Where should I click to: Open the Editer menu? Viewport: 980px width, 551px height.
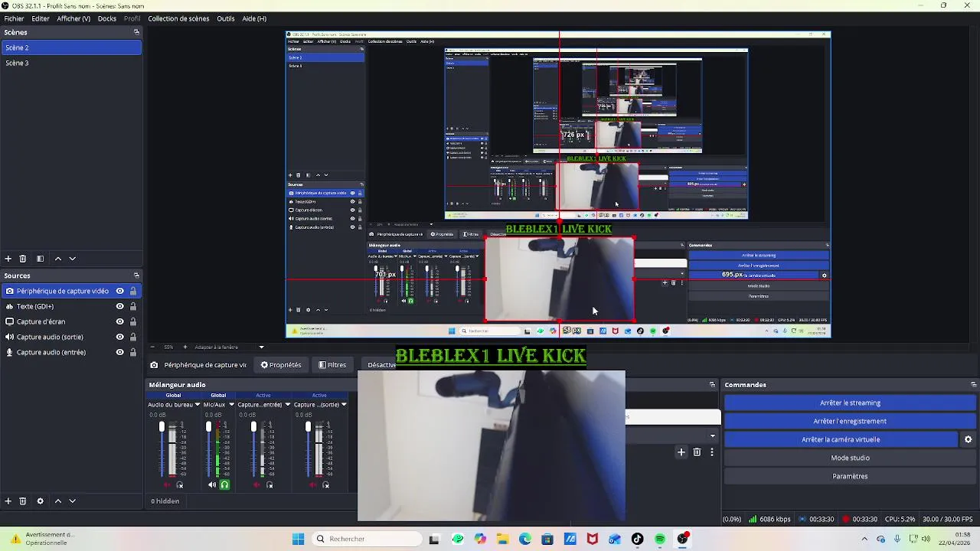click(x=41, y=18)
